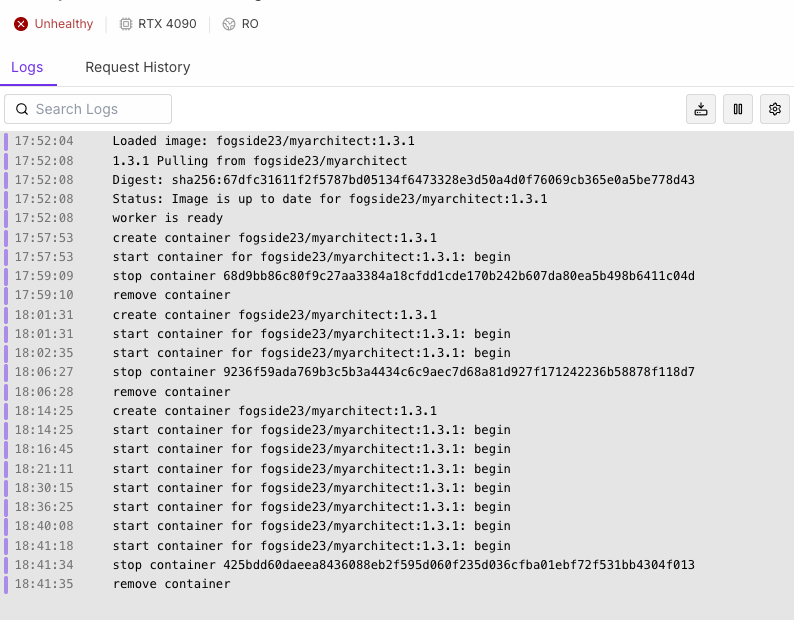The image size is (794, 620).
Task: Click the 18:41:35 remove container line
Action: (x=171, y=584)
